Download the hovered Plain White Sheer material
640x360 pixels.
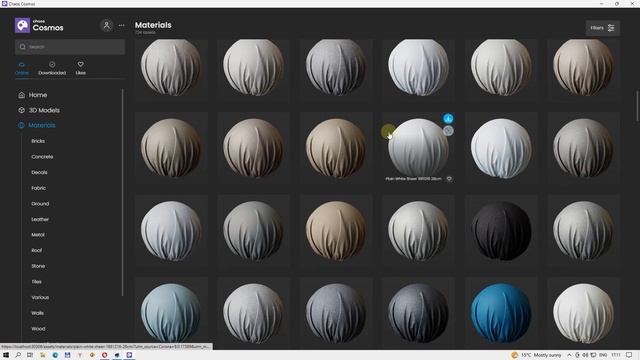448,118
